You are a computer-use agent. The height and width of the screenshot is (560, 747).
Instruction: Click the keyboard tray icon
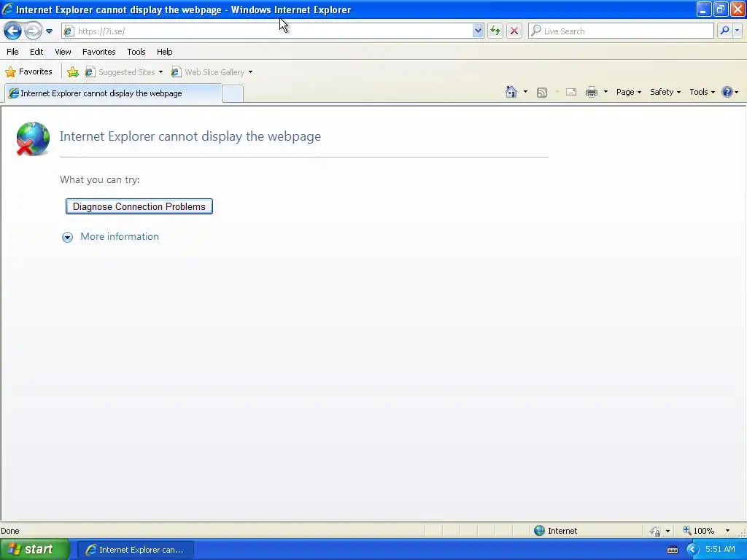click(673, 550)
